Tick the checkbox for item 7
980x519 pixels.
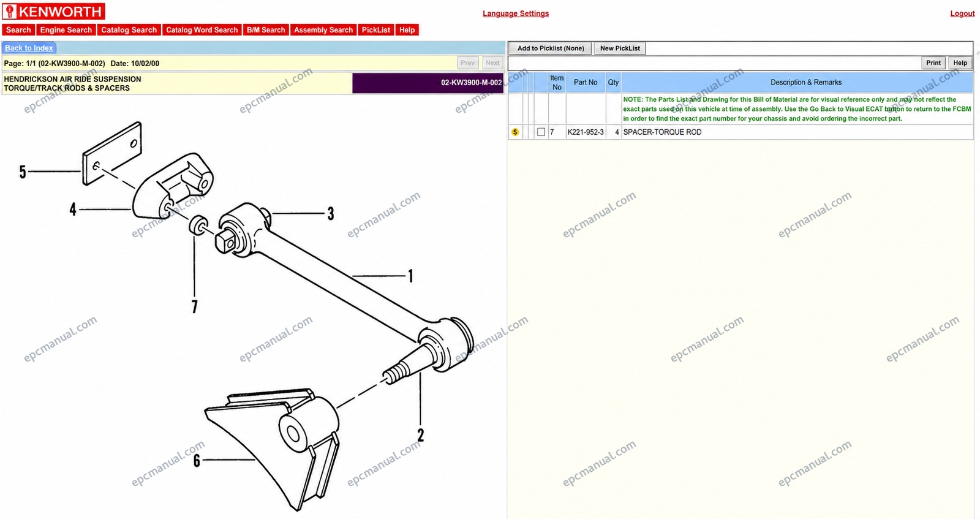coord(541,132)
